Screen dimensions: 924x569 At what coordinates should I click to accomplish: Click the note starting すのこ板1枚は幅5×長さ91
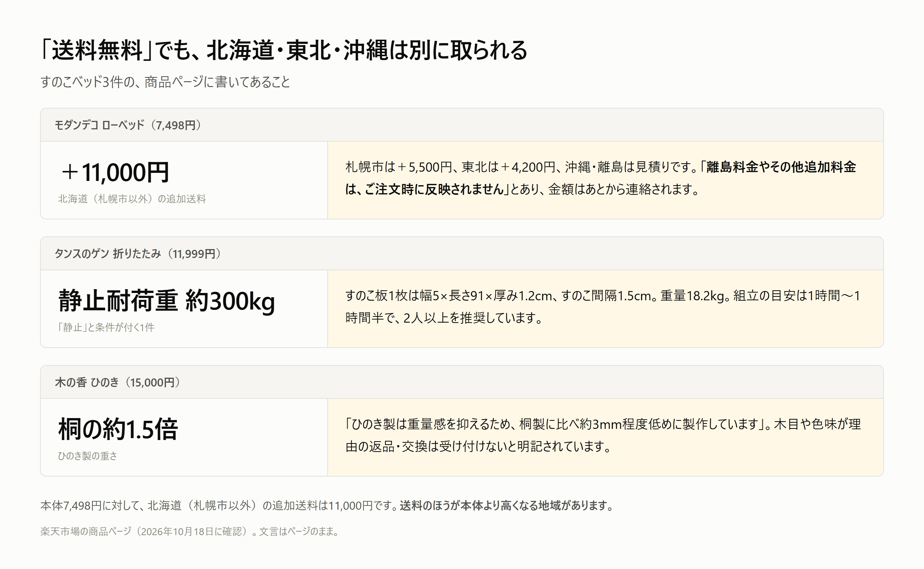[603, 307]
